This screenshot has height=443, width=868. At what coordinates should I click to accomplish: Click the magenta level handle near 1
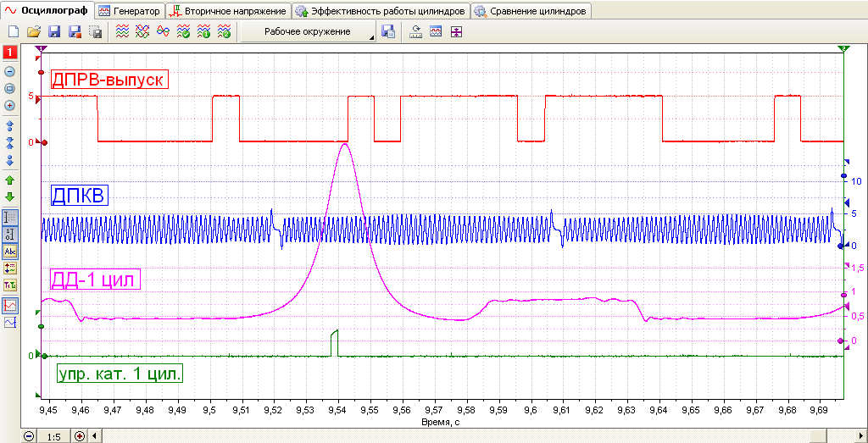(x=843, y=296)
